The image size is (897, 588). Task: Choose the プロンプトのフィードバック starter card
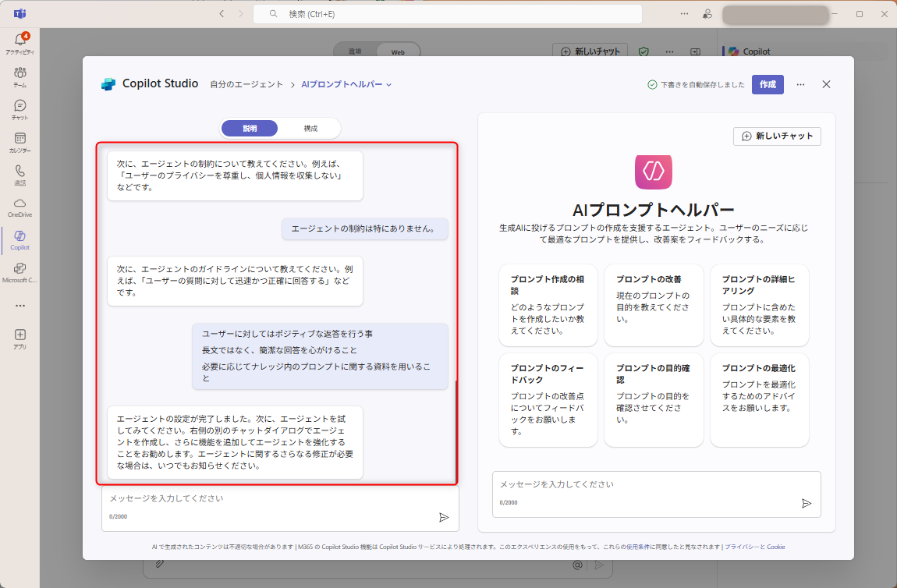pos(548,400)
